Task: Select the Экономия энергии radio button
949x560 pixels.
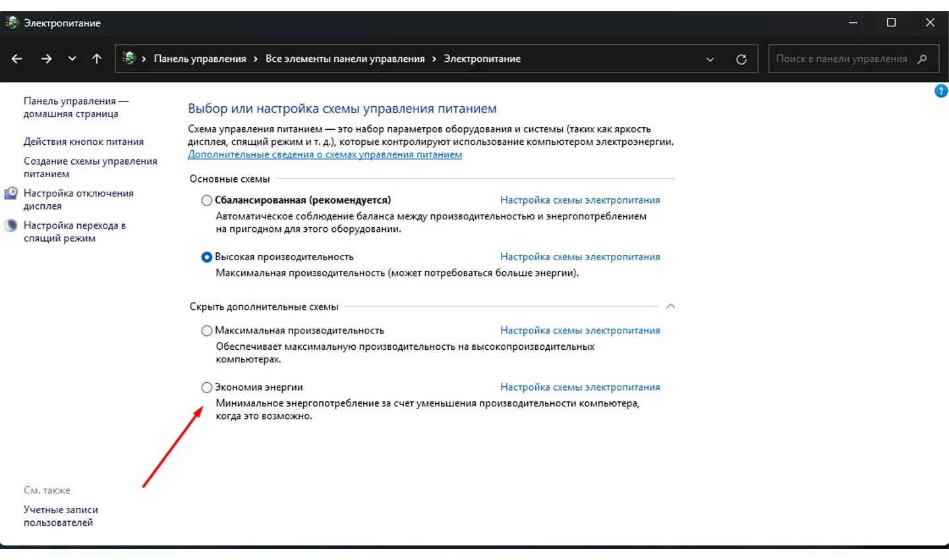Action: tap(207, 387)
